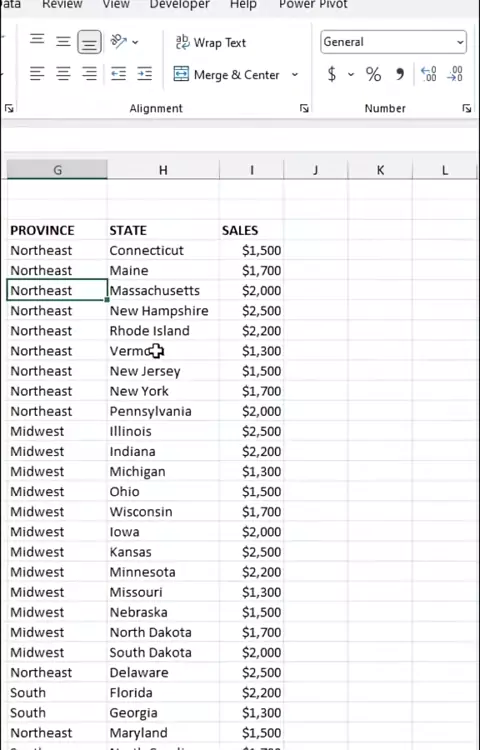
Task: Click the Increase Indent icon
Action: click(x=144, y=74)
